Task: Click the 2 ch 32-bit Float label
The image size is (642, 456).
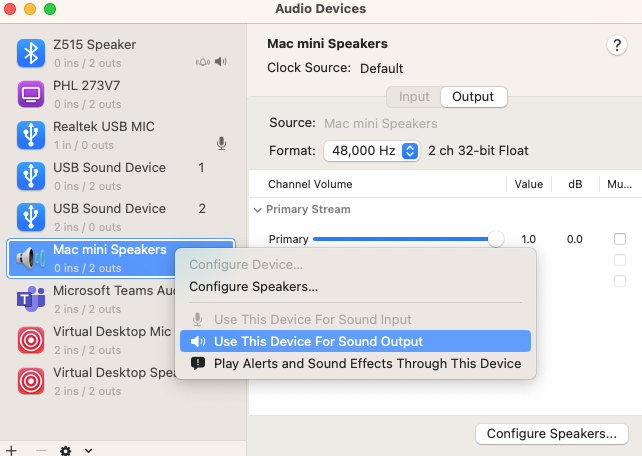Action: pos(478,151)
